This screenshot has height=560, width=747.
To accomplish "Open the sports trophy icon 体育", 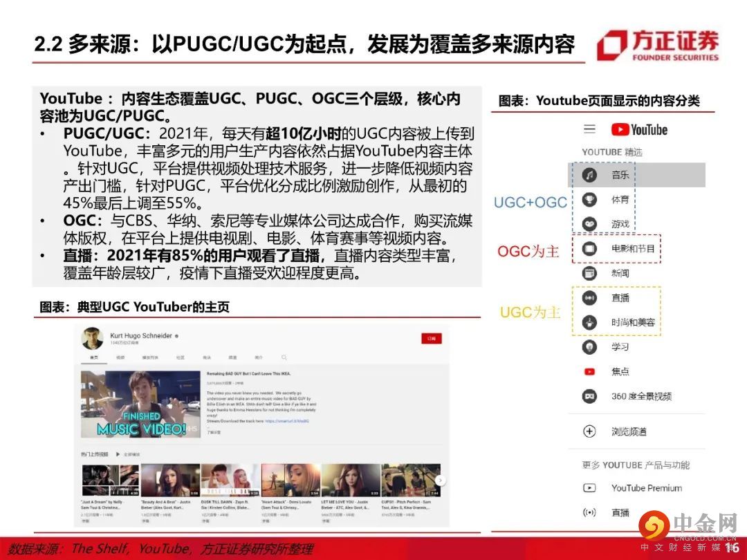I will 589,199.
